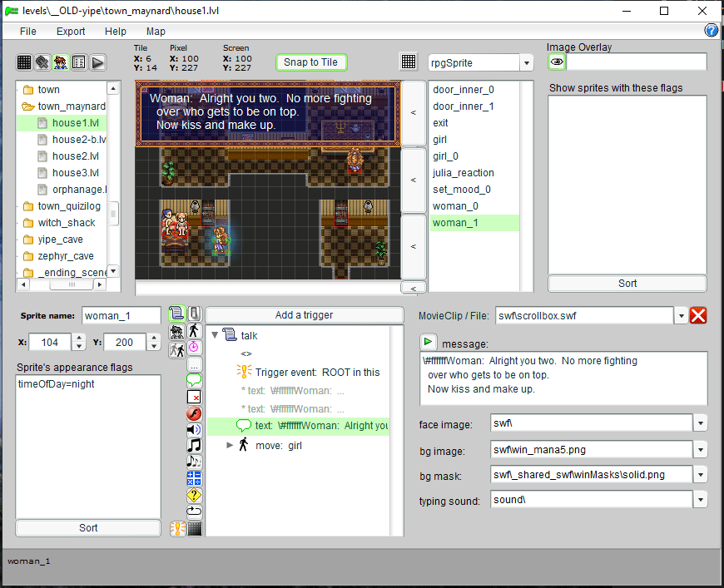Click Sort under the sprite flags list

pyautogui.click(x=88, y=527)
